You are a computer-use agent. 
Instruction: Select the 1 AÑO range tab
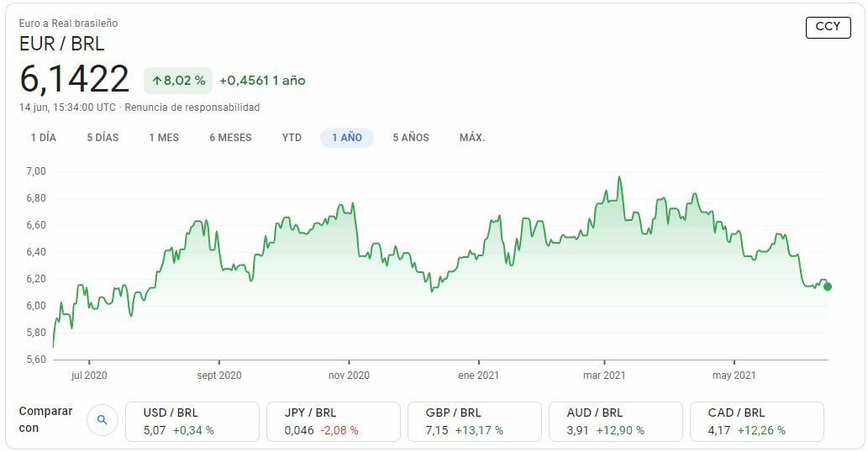347,138
